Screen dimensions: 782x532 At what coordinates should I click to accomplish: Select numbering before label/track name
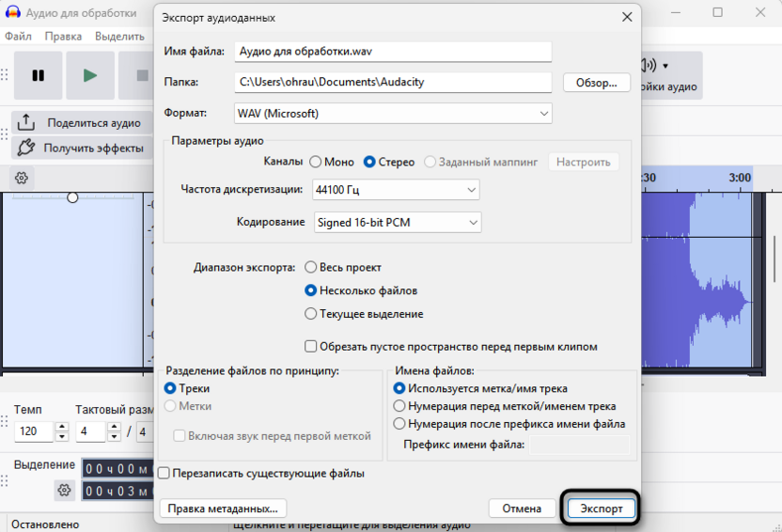click(x=399, y=406)
